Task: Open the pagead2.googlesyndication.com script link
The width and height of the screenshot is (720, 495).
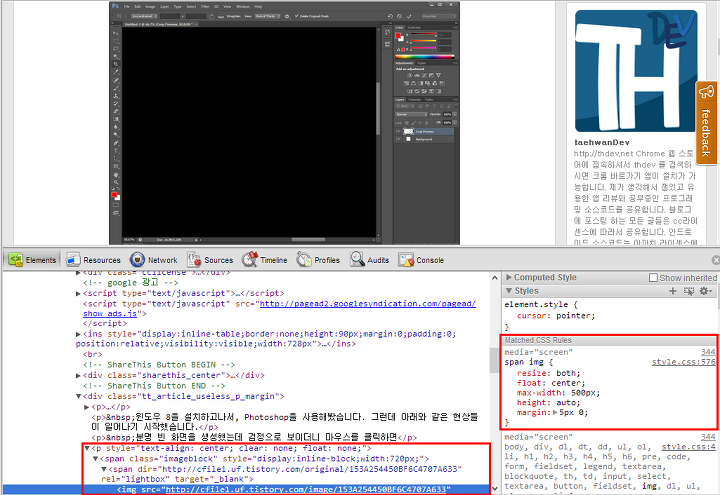Action: pyautogui.click(x=367, y=304)
